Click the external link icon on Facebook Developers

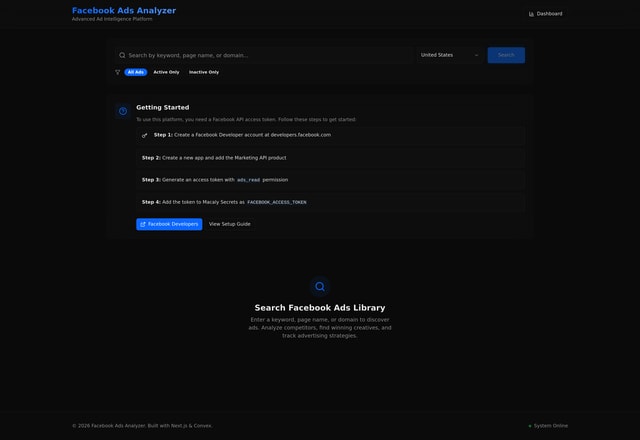pos(143,224)
